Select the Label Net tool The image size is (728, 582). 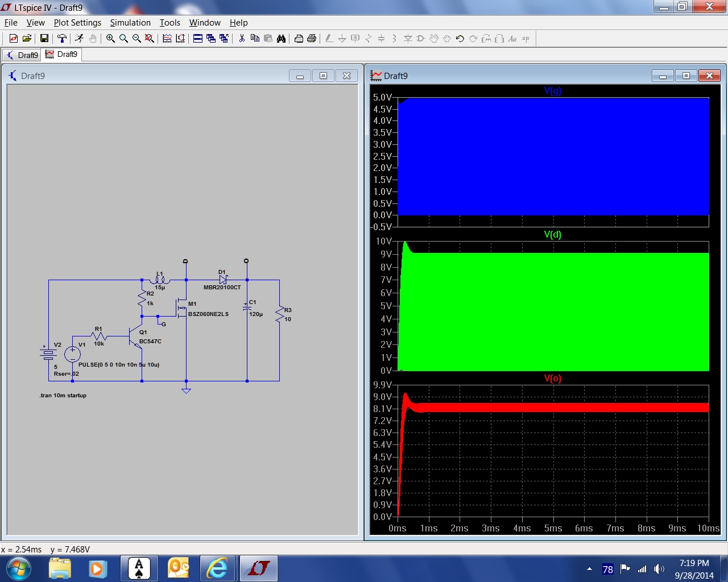[x=355, y=39]
